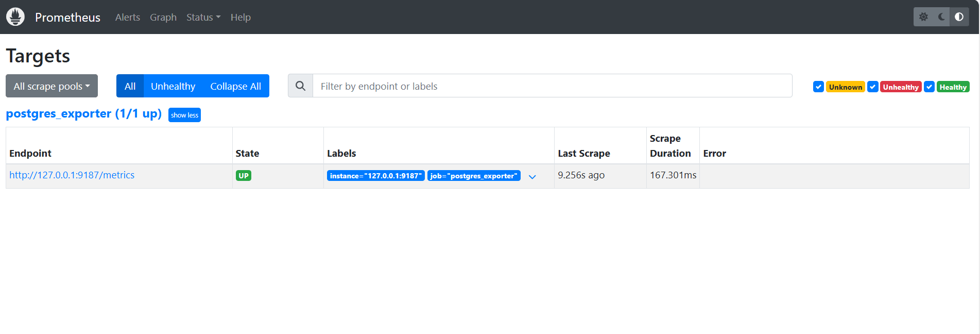The image size is (980, 334).
Task: Open the http://127.0.0.1:9187/metrics endpoint link
Action: coord(72,175)
